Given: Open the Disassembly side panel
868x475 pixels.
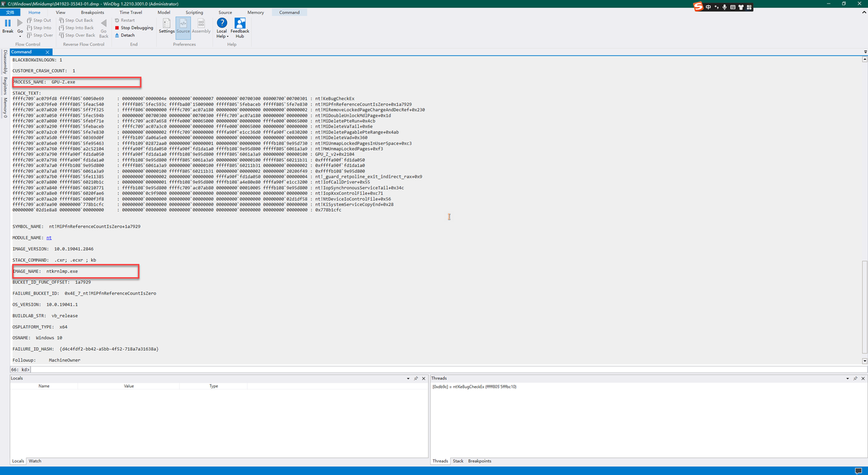Looking at the screenshot, I should click(5, 60).
